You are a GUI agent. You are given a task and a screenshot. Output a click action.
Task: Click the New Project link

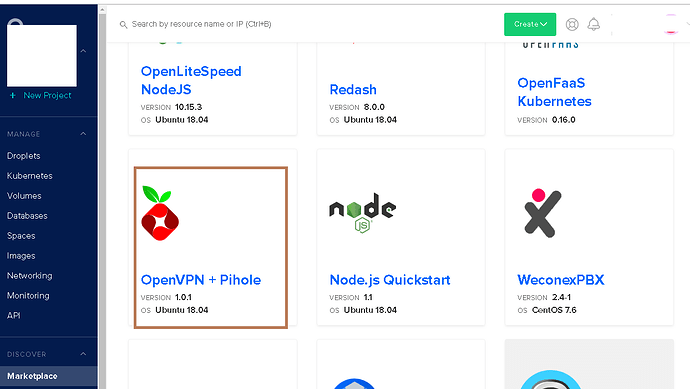(47, 95)
